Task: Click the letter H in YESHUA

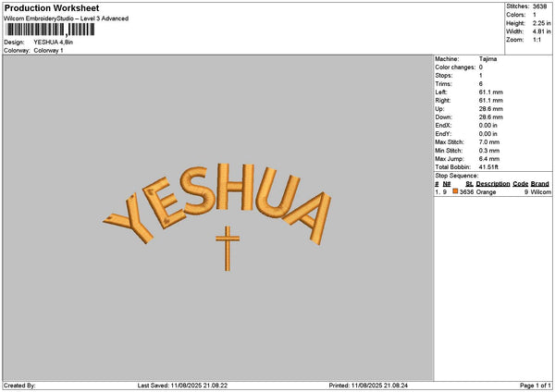Action: [x=235, y=187]
